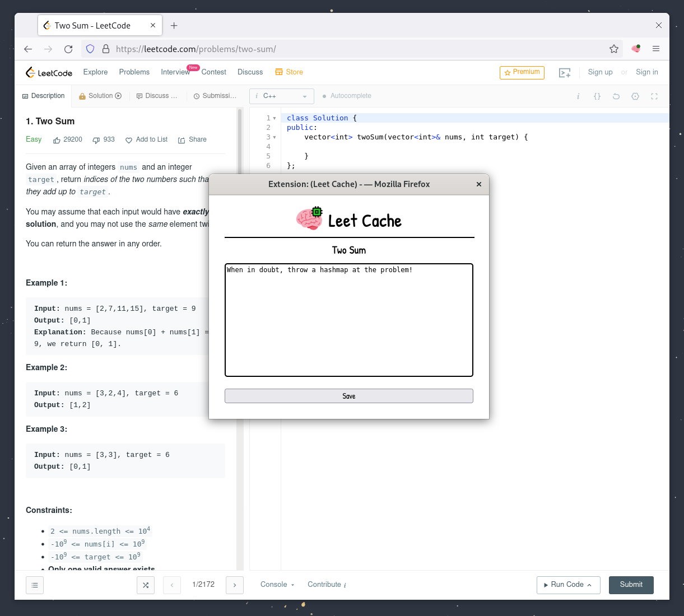Close the Leet Cache extension popup
684x616 pixels.
coord(479,184)
